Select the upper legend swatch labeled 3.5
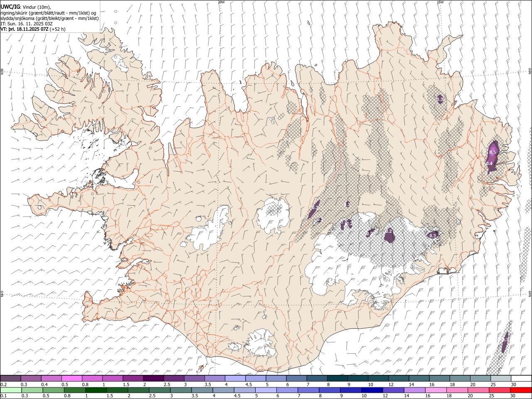This screenshot has width=532, height=399. tap(215, 379)
